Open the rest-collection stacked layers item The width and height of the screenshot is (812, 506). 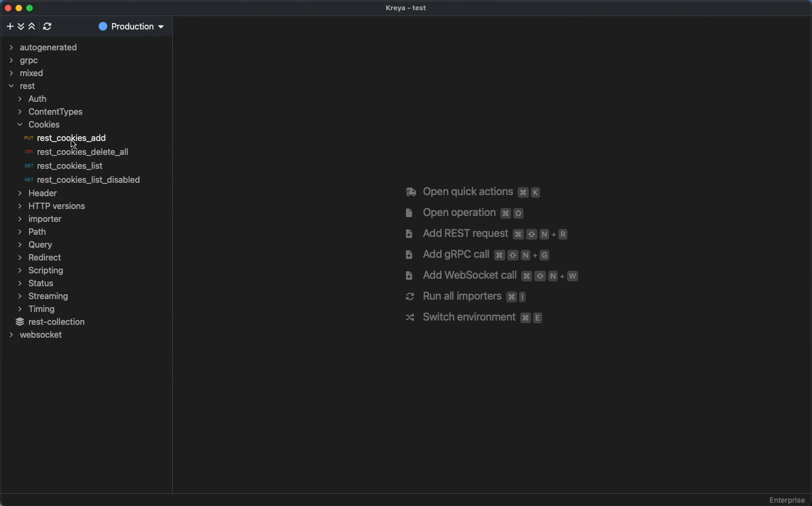pos(56,322)
